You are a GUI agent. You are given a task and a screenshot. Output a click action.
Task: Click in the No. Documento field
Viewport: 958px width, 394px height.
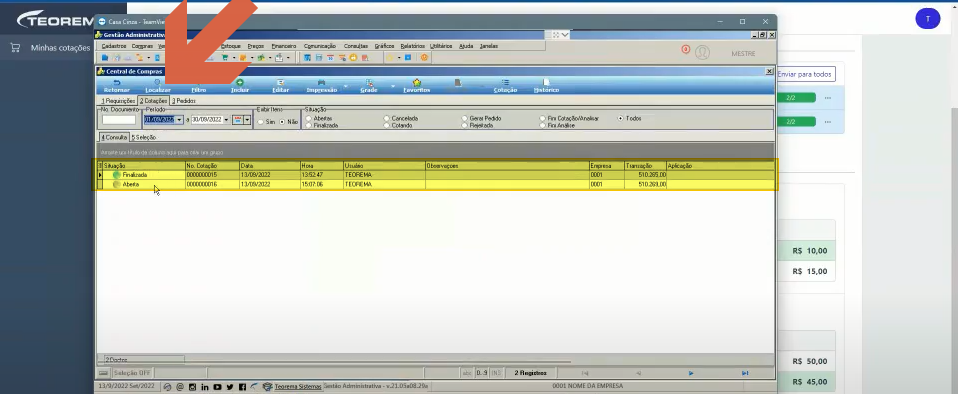119,120
